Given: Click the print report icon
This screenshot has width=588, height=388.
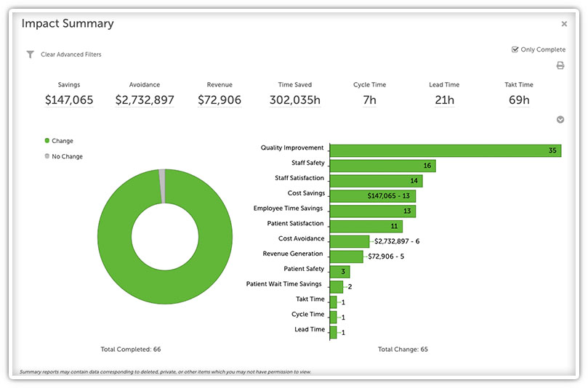Looking at the screenshot, I should 560,65.
